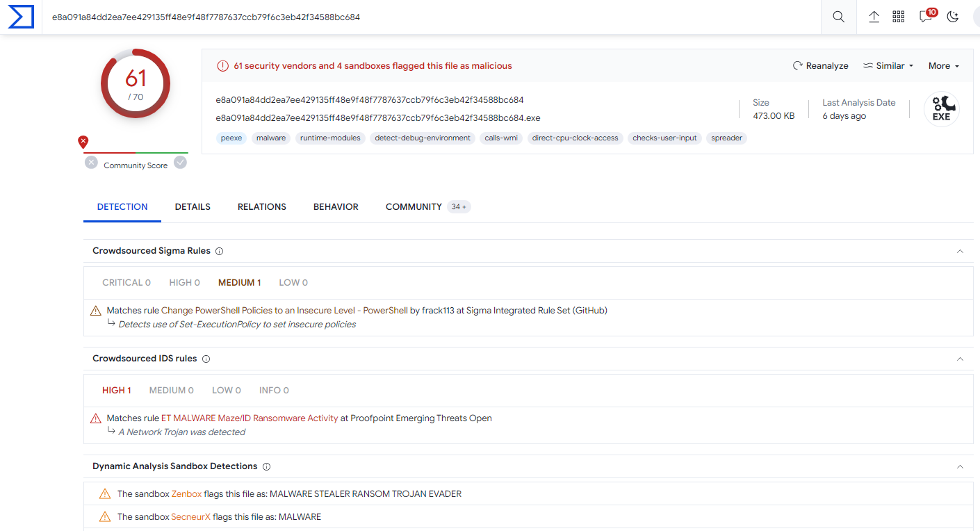
Task: Select the LOW 0 Sigma severity filter
Action: point(293,283)
